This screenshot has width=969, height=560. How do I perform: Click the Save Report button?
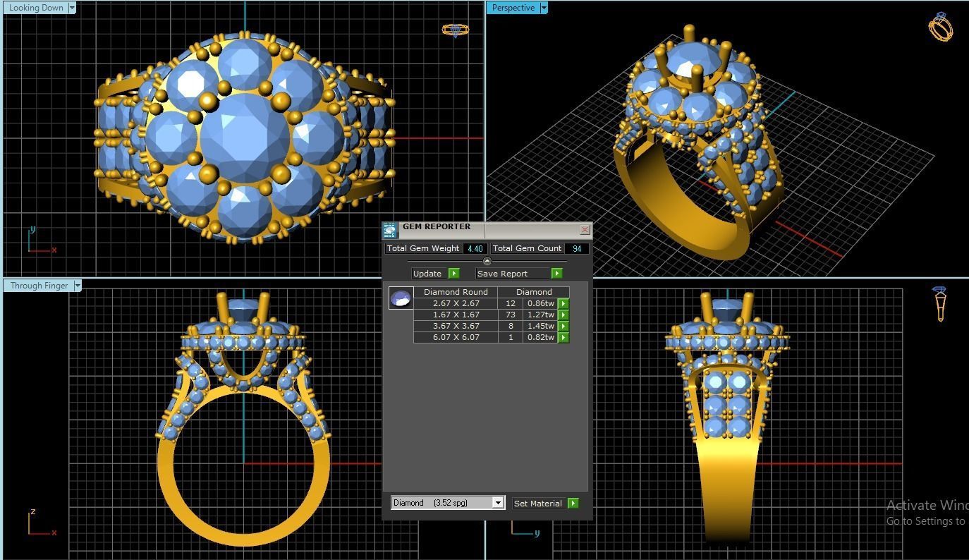[x=513, y=274]
